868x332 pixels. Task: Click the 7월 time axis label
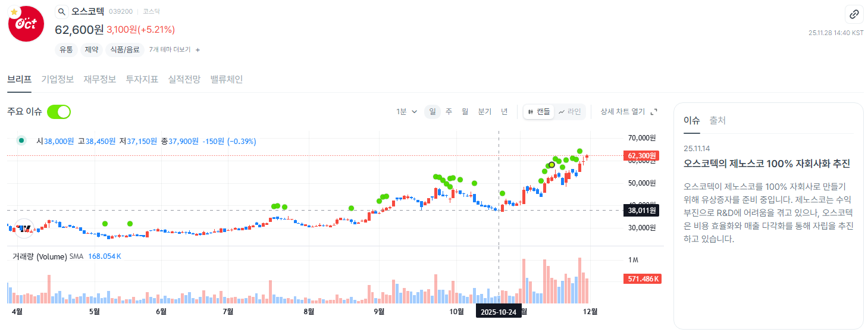[x=227, y=311]
